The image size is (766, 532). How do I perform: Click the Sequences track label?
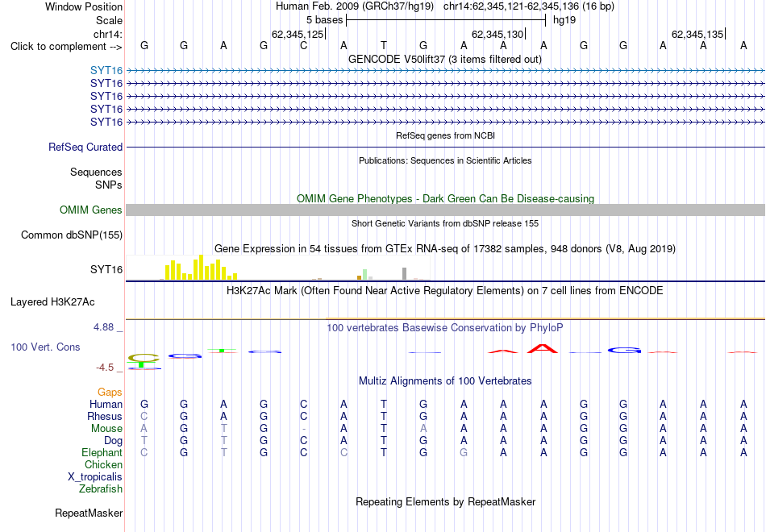click(96, 172)
